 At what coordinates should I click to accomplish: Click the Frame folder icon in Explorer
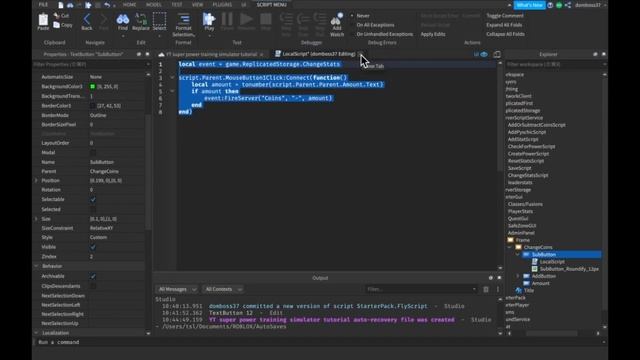tap(511, 240)
